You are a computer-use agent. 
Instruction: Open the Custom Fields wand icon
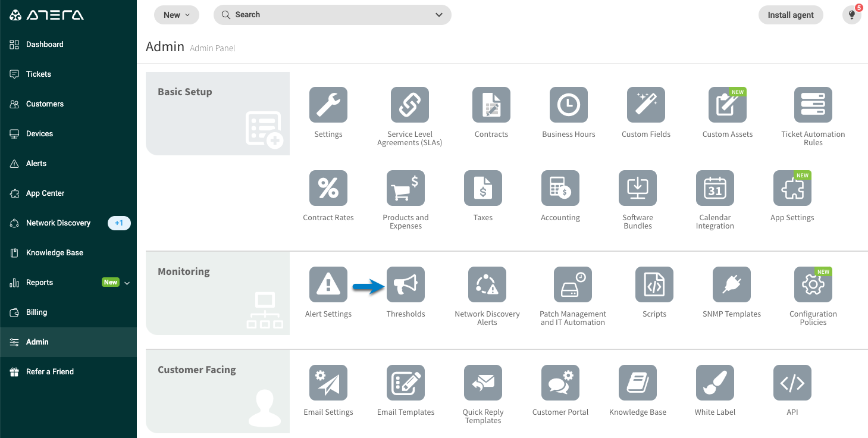[646, 105]
